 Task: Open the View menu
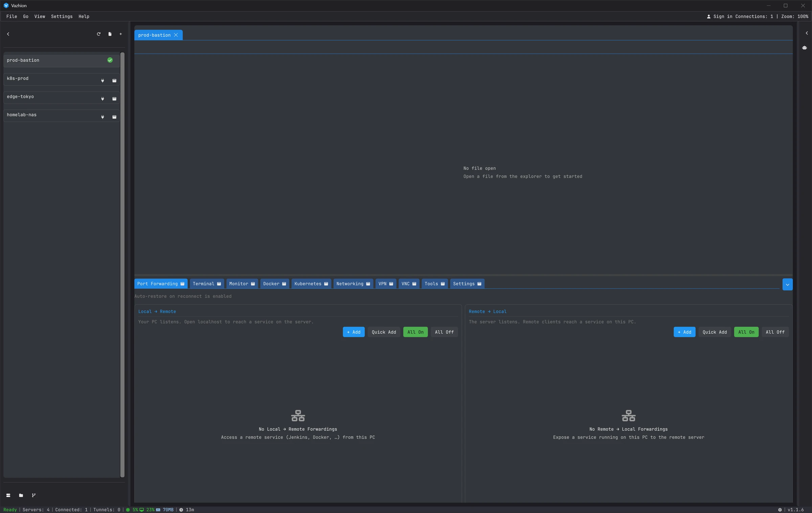(40, 16)
